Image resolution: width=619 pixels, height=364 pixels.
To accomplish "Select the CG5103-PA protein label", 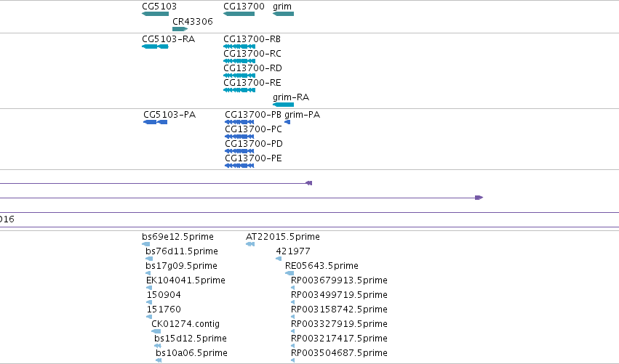I will coord(169,115).
